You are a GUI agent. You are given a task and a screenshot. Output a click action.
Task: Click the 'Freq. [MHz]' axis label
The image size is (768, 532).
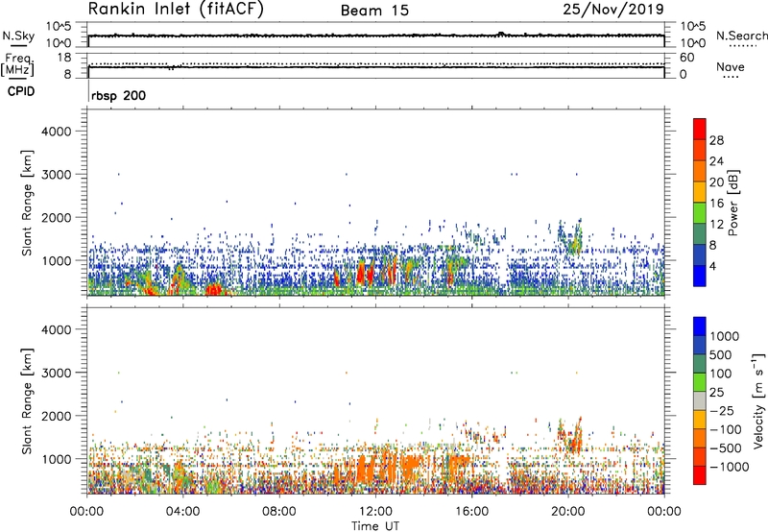coord(17,64)
